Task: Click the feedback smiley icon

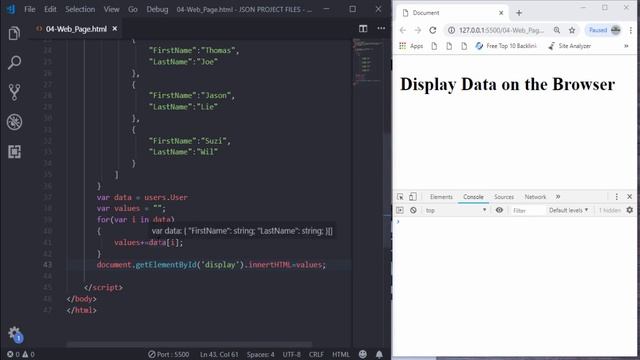Action: (362, 354)
